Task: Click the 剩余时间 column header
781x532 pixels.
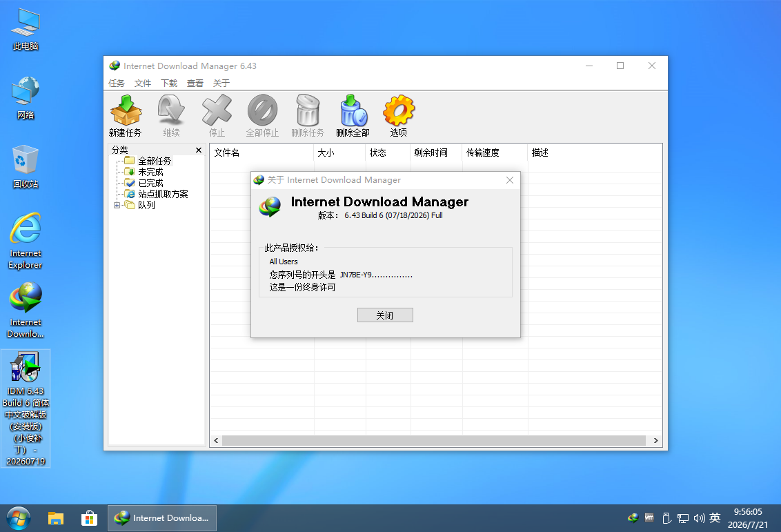Action: (436, 152)
